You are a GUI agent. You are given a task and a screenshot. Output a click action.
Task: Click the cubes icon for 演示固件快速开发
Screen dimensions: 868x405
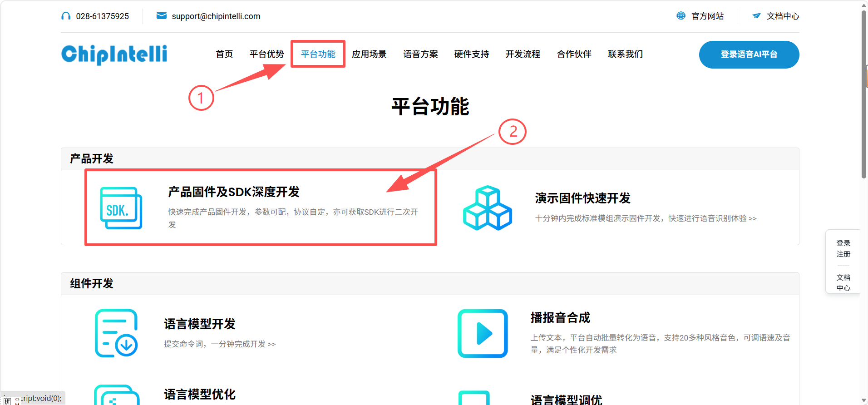(488, 208)
